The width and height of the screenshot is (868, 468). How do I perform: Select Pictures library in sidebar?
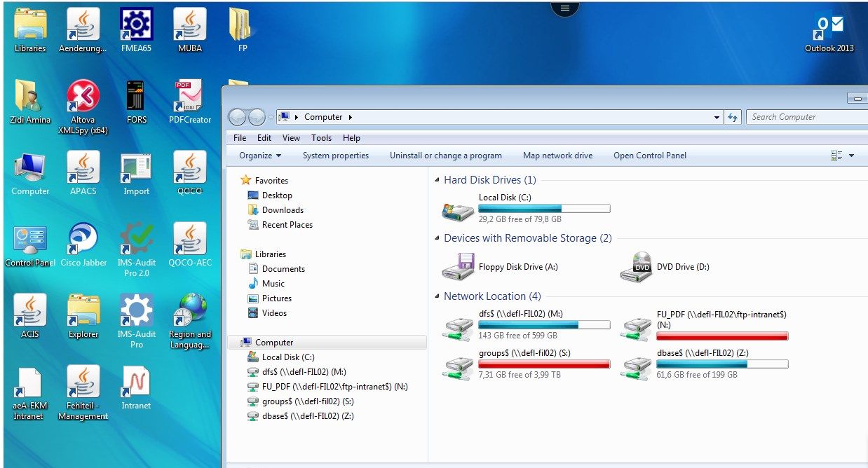270,298
